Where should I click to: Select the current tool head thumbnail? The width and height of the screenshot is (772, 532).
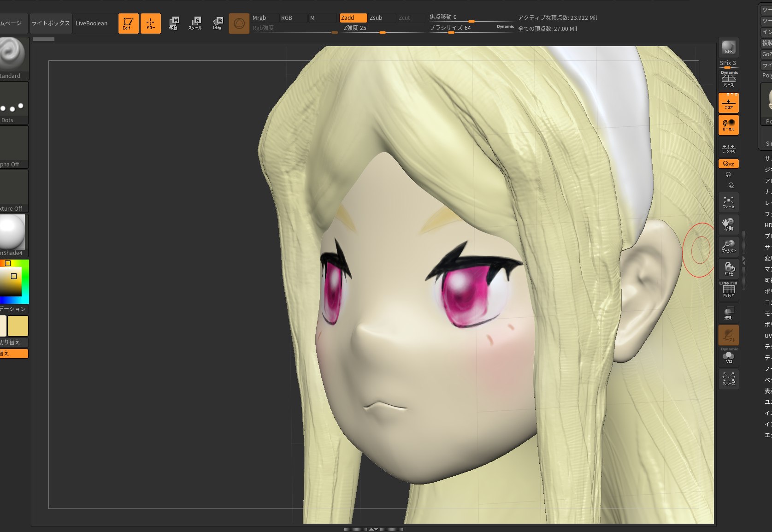(x=767, y=104)
